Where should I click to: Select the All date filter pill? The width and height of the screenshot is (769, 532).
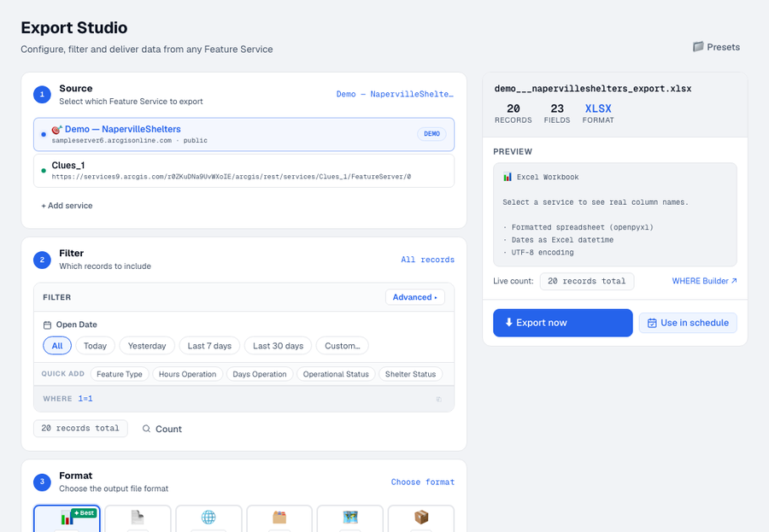tap(57, 346)
